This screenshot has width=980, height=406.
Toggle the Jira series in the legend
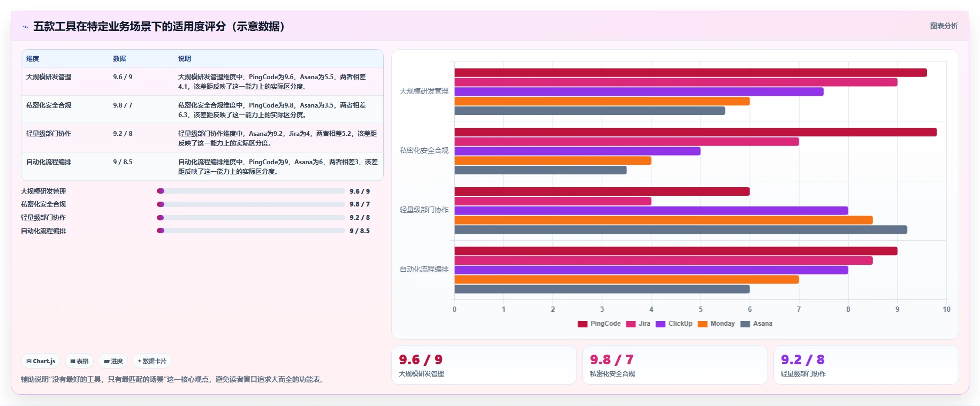point(638,324)
